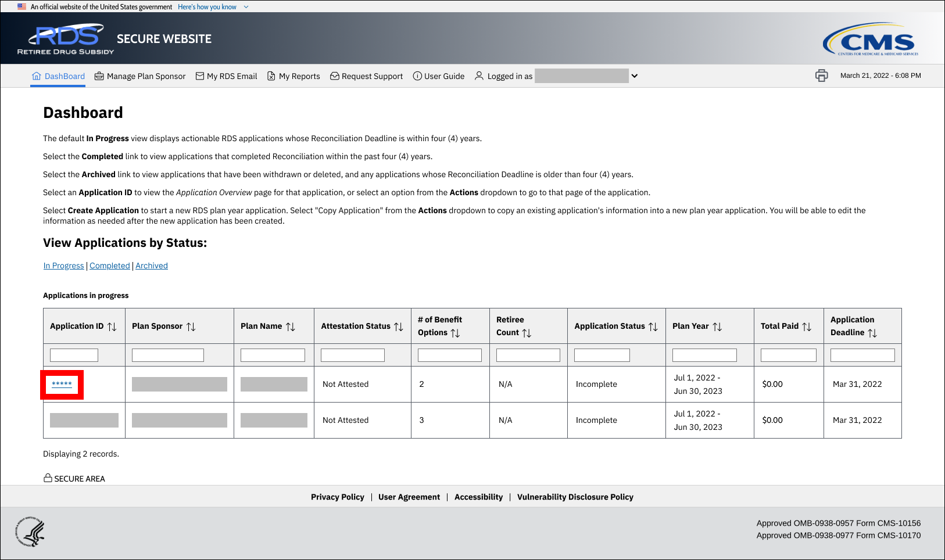Screen dimensions: 945x560
Task: Click the CMS logo in the header
Action: click(870, 40)
